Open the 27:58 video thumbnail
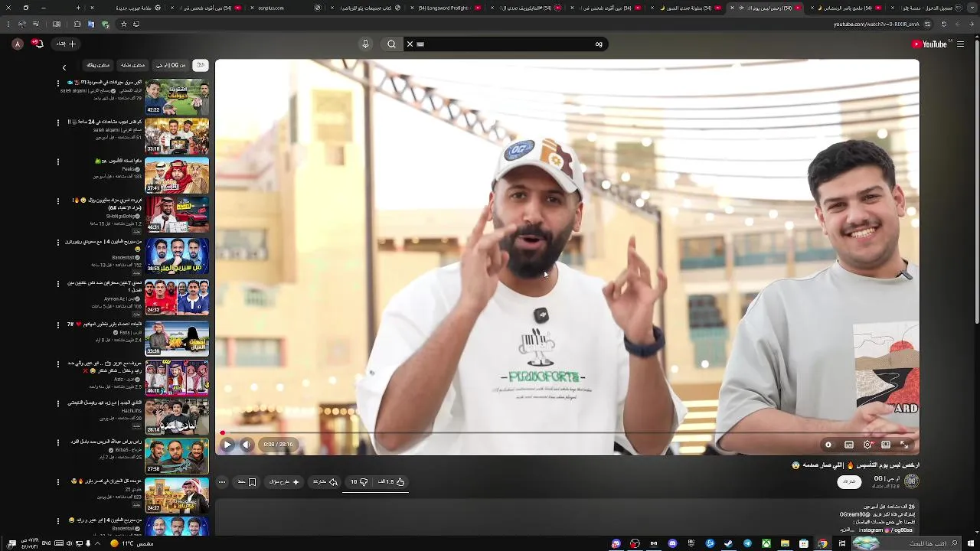 point(177,456)
